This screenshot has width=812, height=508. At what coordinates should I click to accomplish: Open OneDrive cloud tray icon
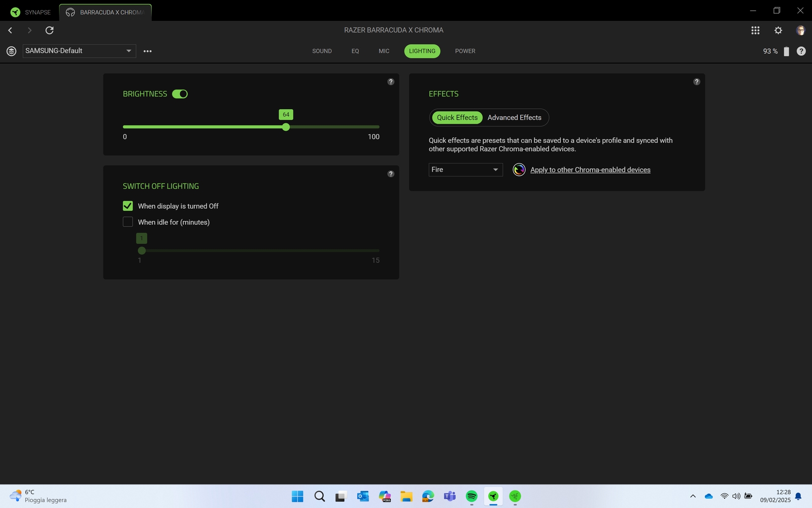point(709,496)
